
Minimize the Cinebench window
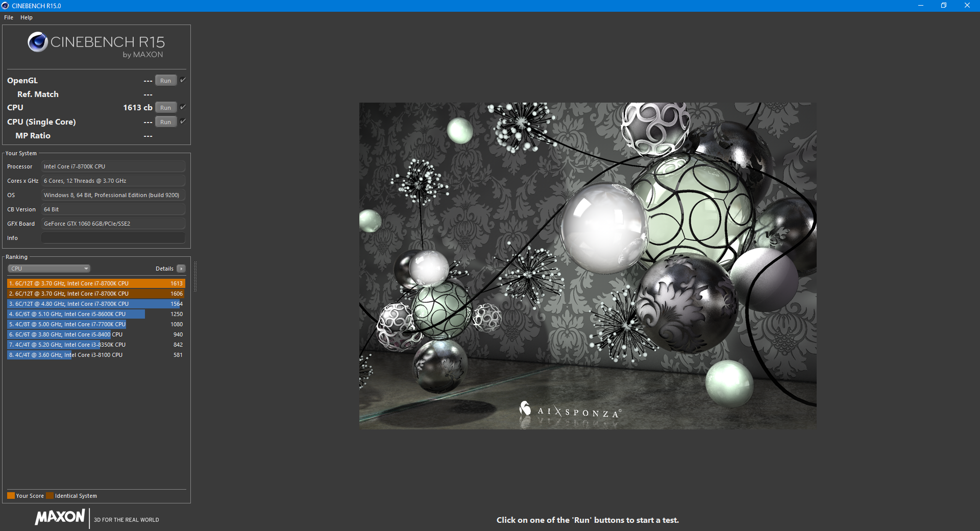coord(921,6)
